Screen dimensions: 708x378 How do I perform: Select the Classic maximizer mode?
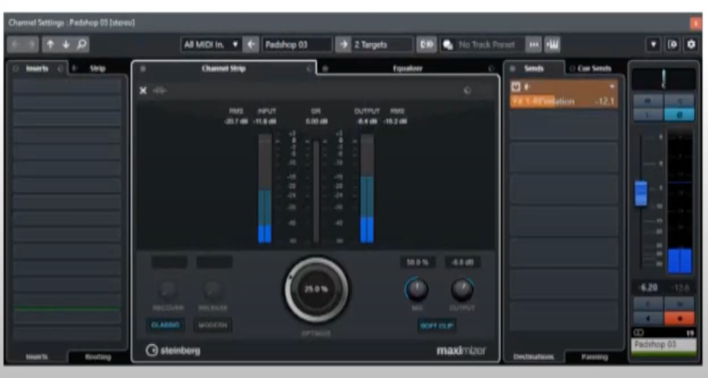[165, 325]
